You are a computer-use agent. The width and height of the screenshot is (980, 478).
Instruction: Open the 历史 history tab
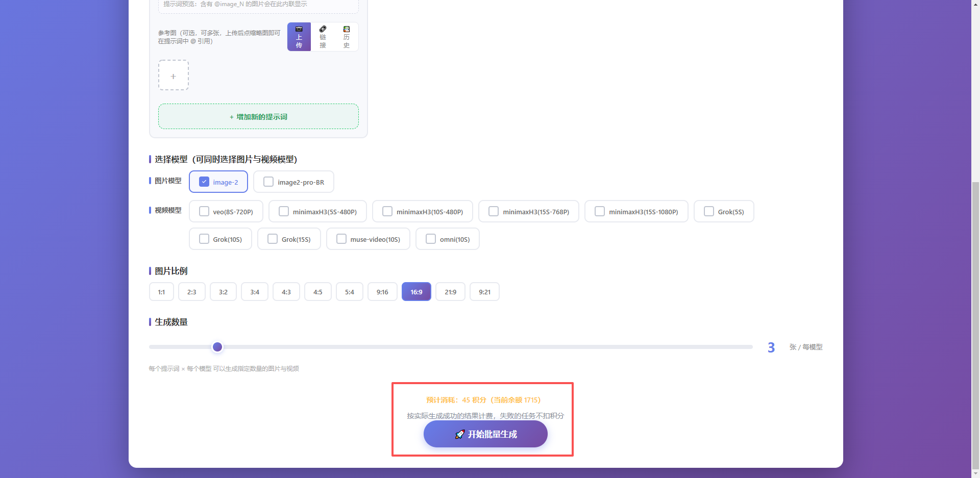(347, 37)
